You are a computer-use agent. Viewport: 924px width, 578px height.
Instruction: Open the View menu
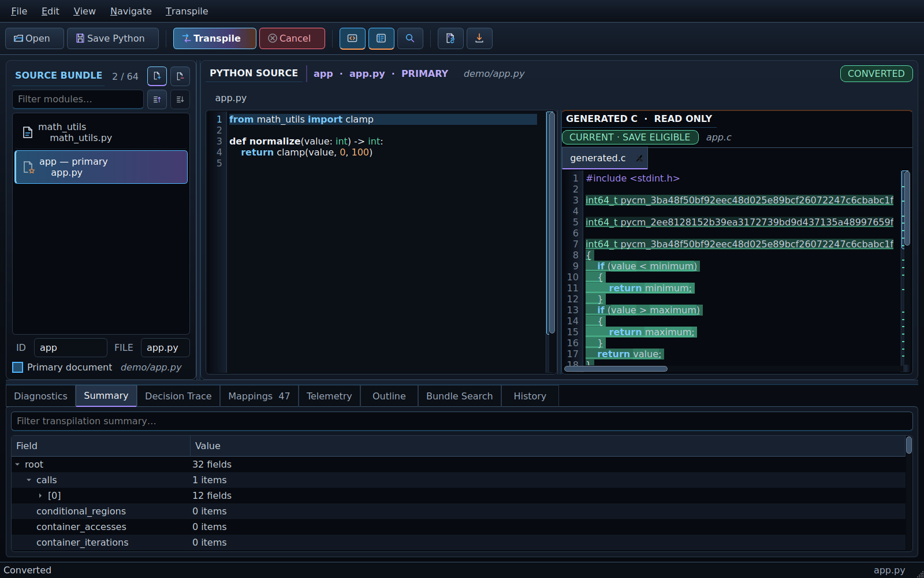coord(84,11)
